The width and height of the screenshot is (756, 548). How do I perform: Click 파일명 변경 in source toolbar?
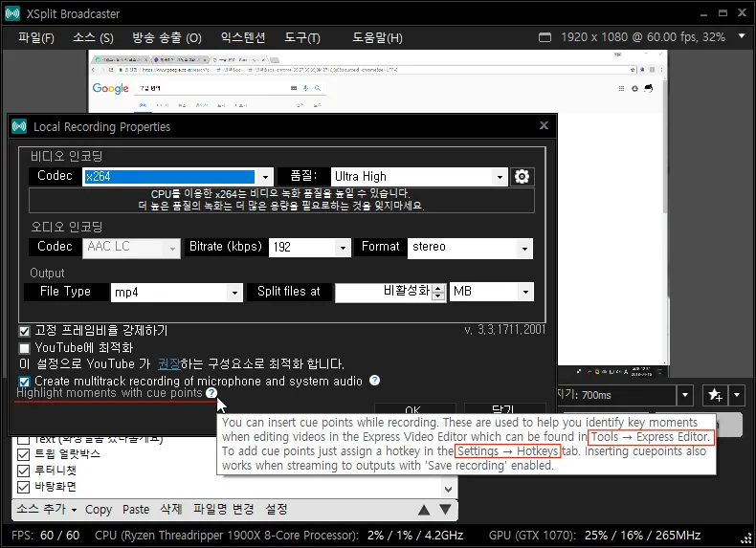tap(223, 509)
